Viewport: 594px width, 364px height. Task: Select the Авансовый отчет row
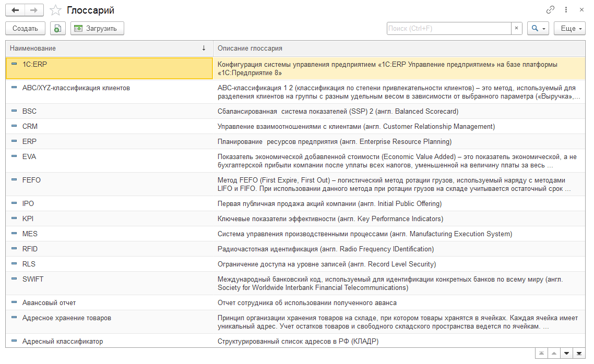point(49,303)
